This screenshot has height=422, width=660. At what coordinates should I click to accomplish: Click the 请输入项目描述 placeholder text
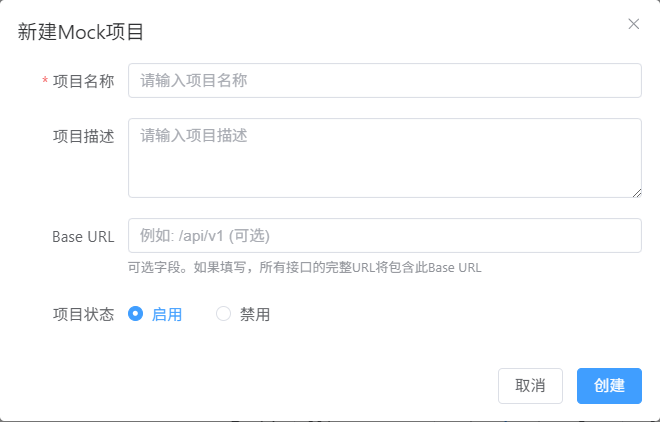(x=194, y=135)
